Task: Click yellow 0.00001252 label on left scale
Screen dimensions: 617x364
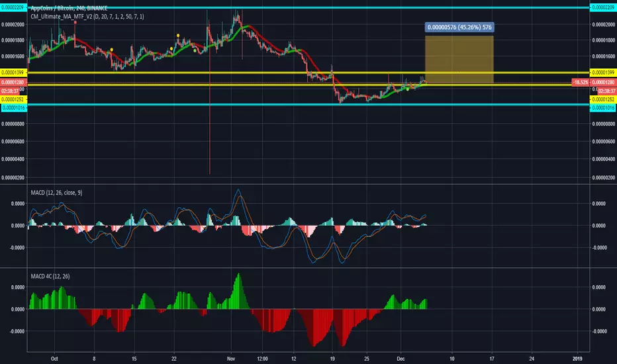Action: 13,99
